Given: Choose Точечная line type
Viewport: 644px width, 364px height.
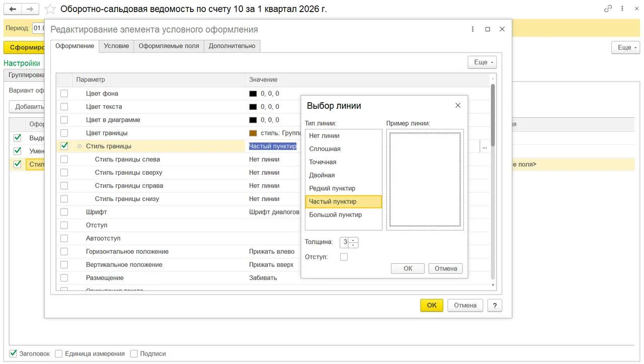Looking at the screenshot, I should pyautogui.click(x=344, y=162).
